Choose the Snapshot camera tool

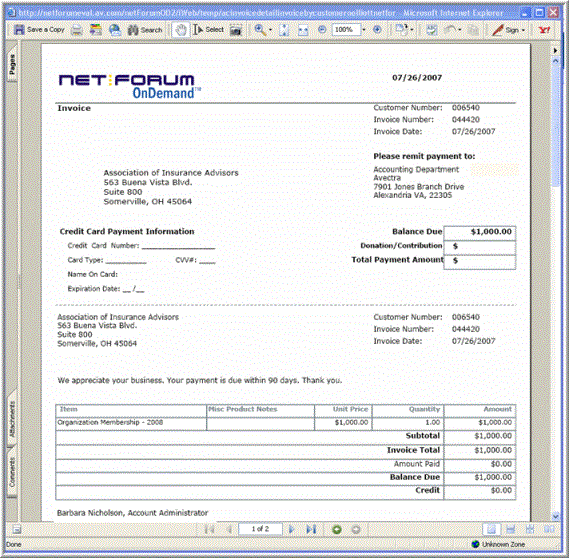236,30
